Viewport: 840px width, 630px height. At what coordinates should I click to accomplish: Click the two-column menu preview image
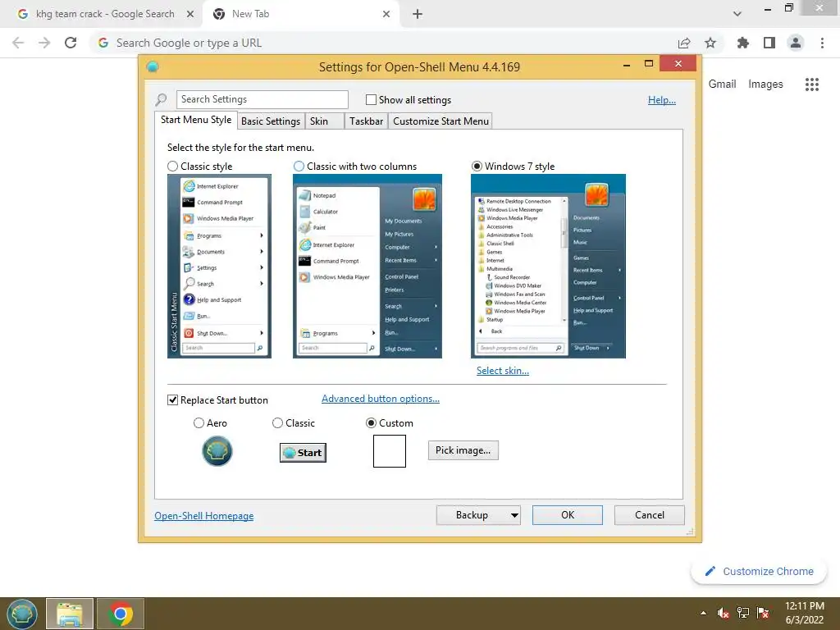(x=367, y=267)
